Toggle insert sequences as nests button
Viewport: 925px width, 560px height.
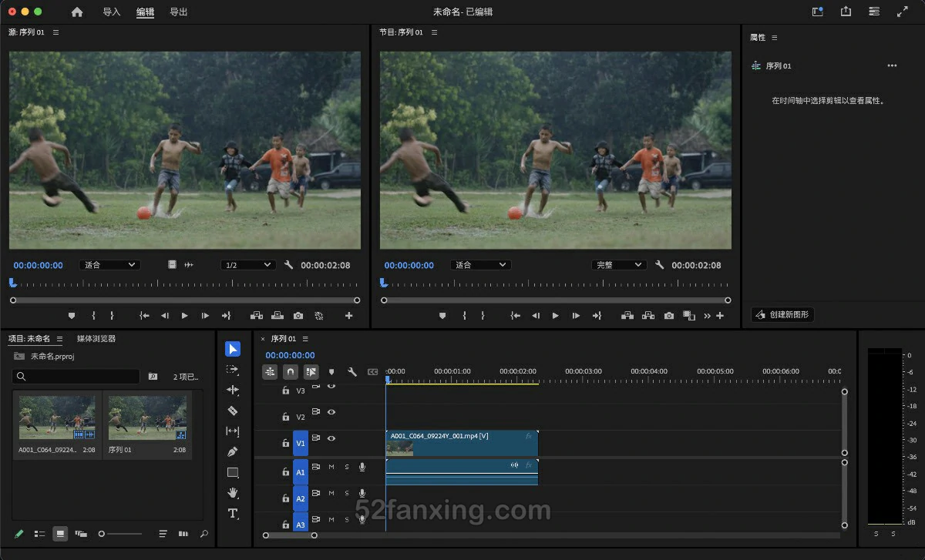point(270,372)
